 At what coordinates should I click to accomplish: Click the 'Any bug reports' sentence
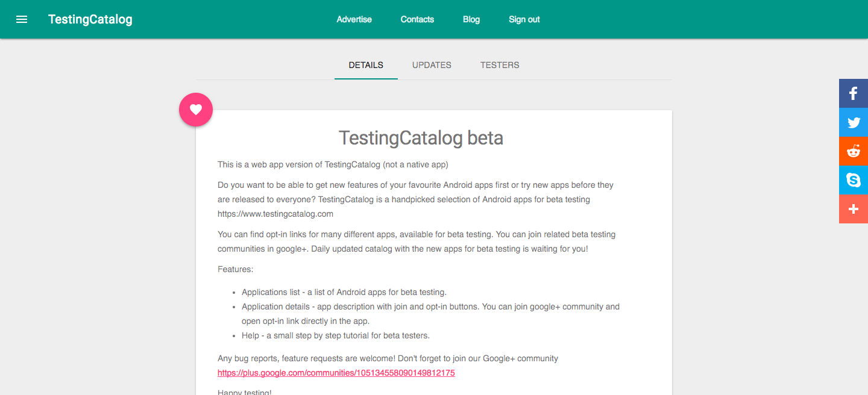pos(388,358)
